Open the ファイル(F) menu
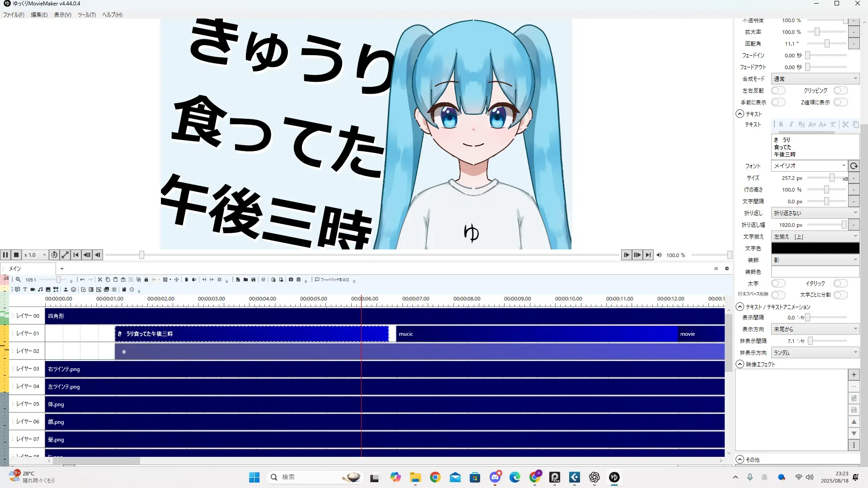 (14, 15)
